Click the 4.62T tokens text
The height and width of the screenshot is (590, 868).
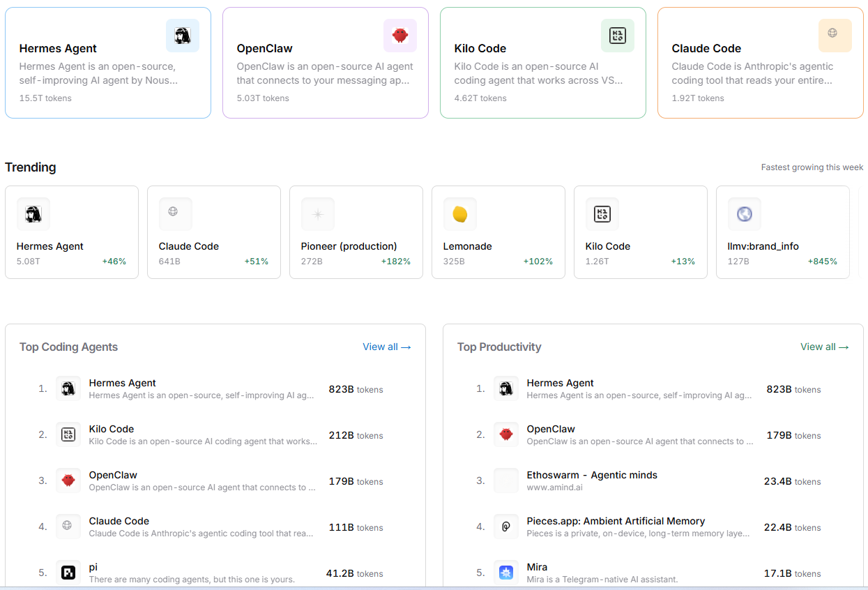[480, 98]
